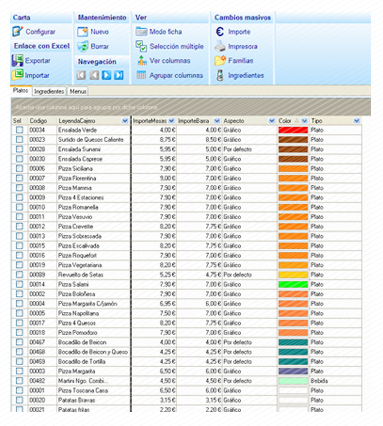Click the Exportar to Excel icon
The width and height of the screenshot is (383, 426).
17,61
